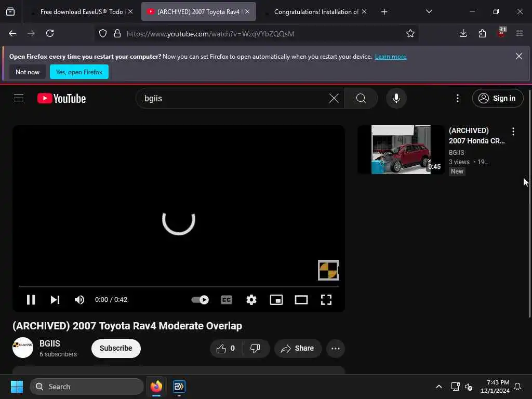532x399 pixels.
Task: Enable miniplayer mode icon
Action: (276, 300)
